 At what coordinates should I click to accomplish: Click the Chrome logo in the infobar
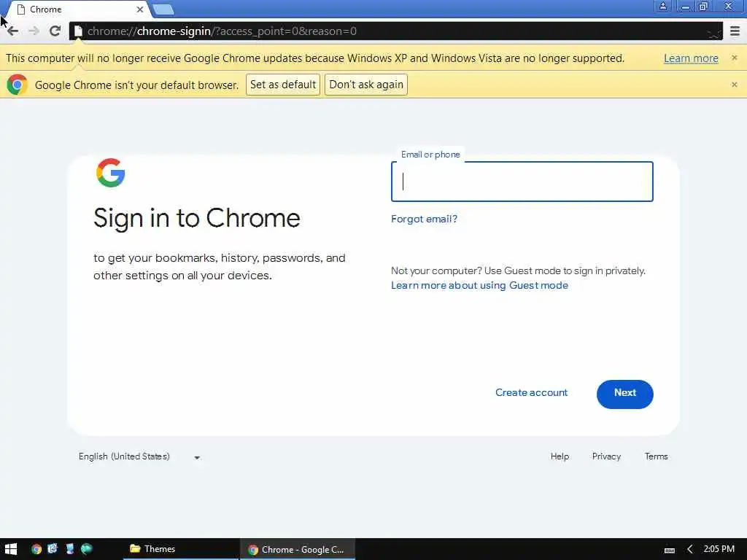18,85
